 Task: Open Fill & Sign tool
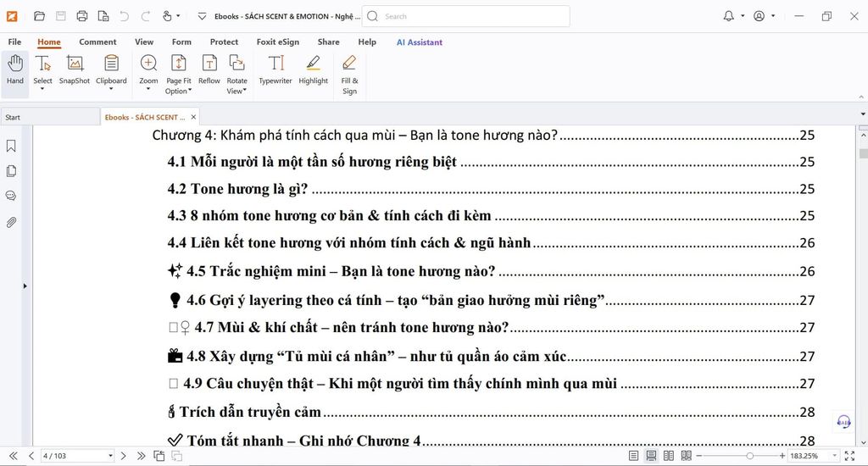click(x=349, y=75)
